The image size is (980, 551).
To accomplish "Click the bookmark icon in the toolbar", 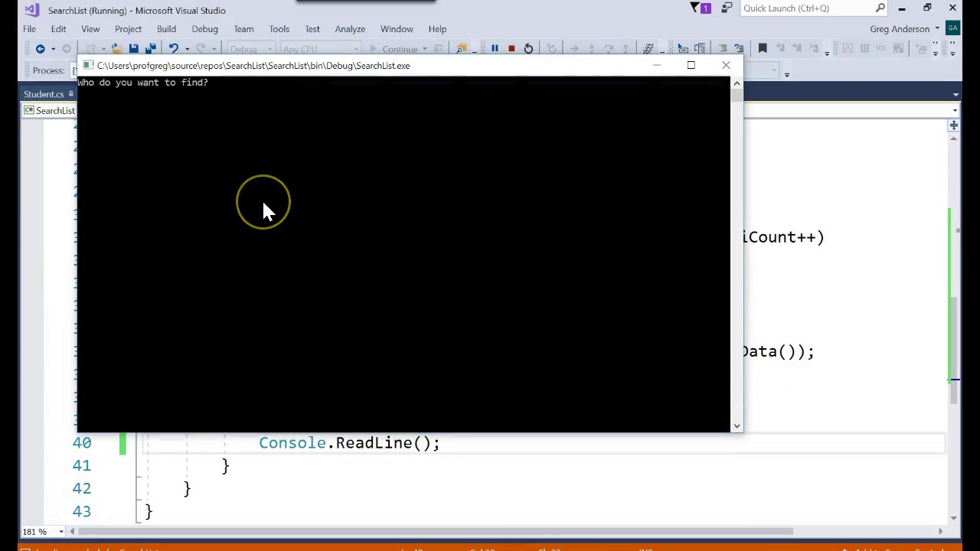I will tap(763, 49).
